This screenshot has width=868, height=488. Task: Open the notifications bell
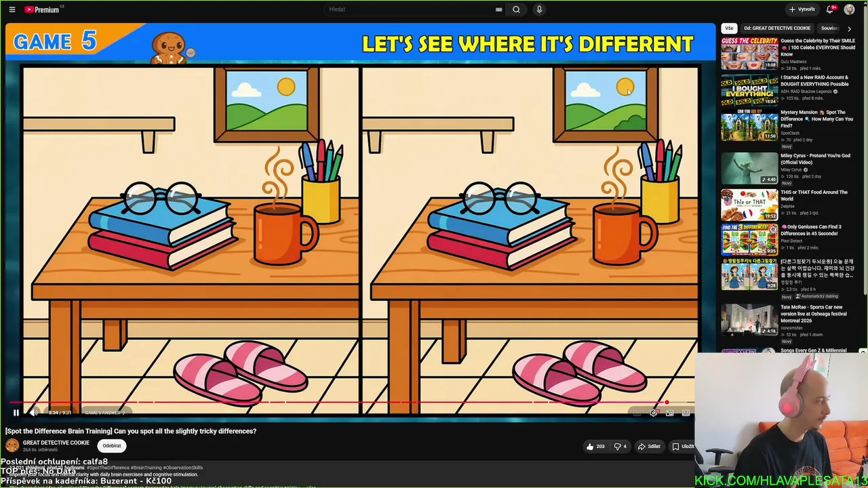pyautogui.click(x=830, y=9)
